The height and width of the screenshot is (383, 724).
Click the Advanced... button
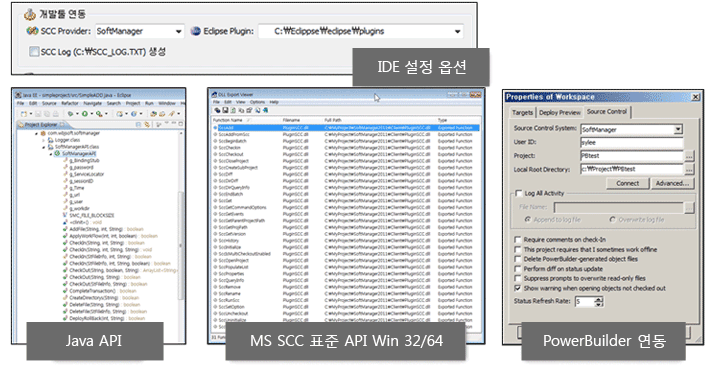(x=672, y=183)
